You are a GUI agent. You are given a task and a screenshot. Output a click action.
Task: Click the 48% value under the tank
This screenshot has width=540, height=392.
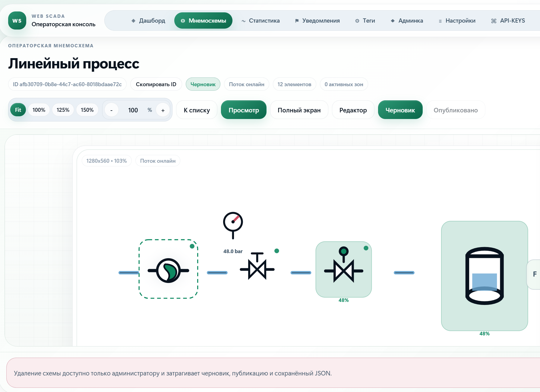click(484, 334)
